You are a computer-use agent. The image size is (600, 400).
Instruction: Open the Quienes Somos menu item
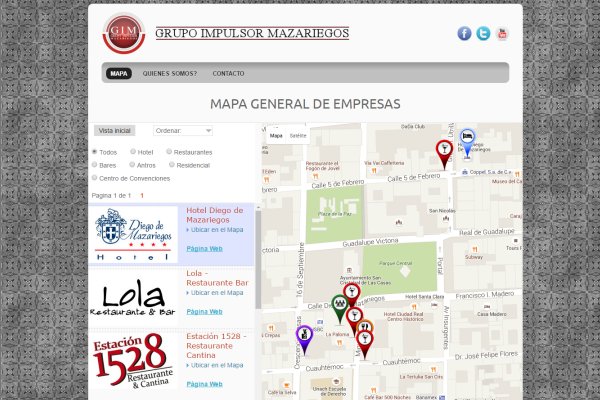click(x=170, y=73)
